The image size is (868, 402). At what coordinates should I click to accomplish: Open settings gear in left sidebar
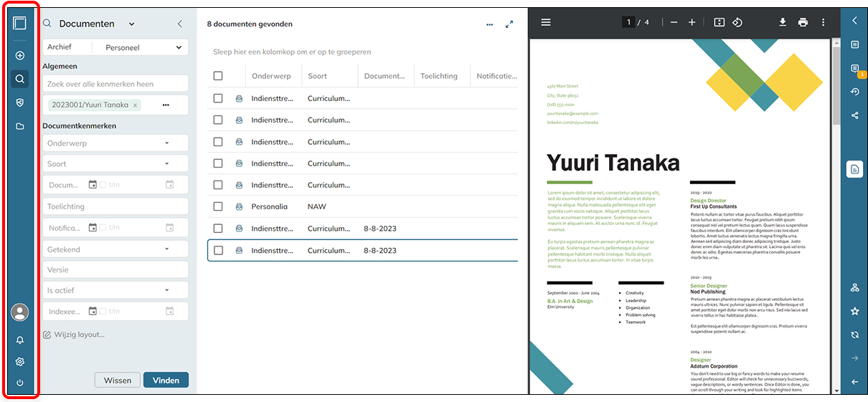20,362
